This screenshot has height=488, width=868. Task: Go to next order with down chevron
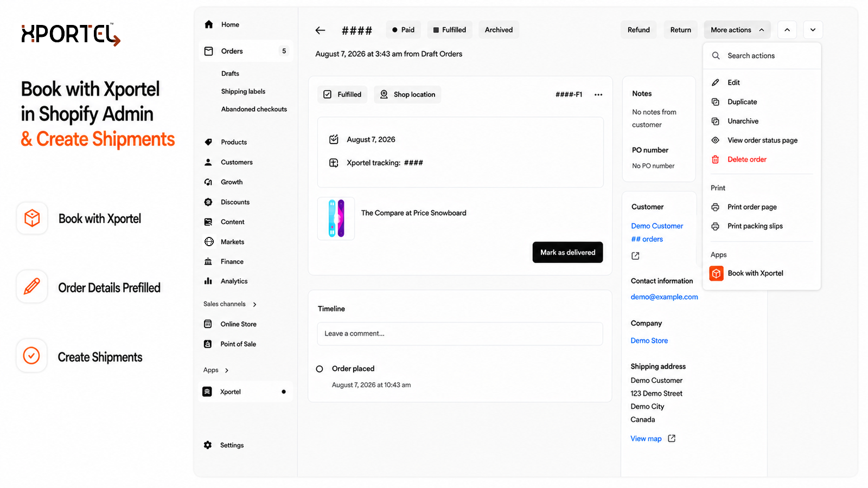tap(813, 30)
